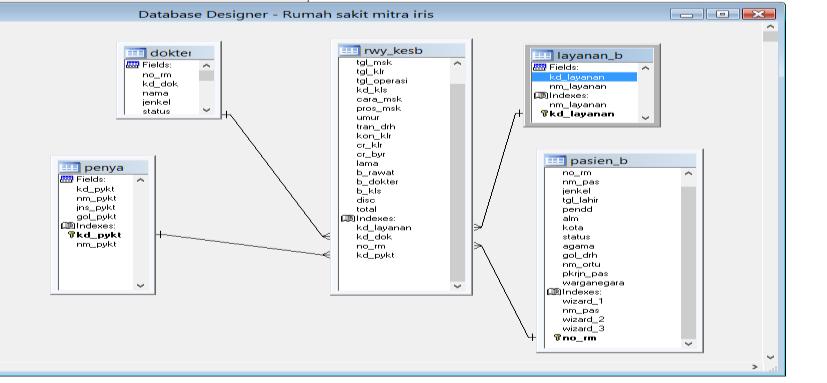
Task: Select the highlighted kd_layanan field in layanan_b
Action: (584, 77)
